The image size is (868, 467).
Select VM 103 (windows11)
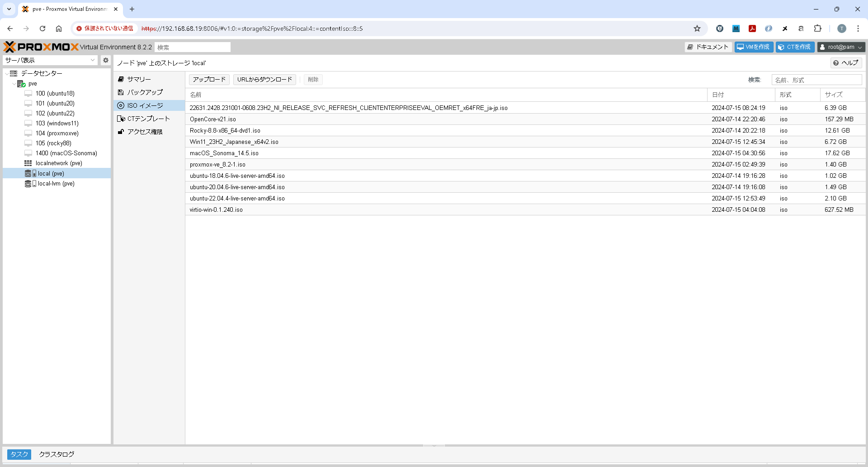[x=57, y=124]
